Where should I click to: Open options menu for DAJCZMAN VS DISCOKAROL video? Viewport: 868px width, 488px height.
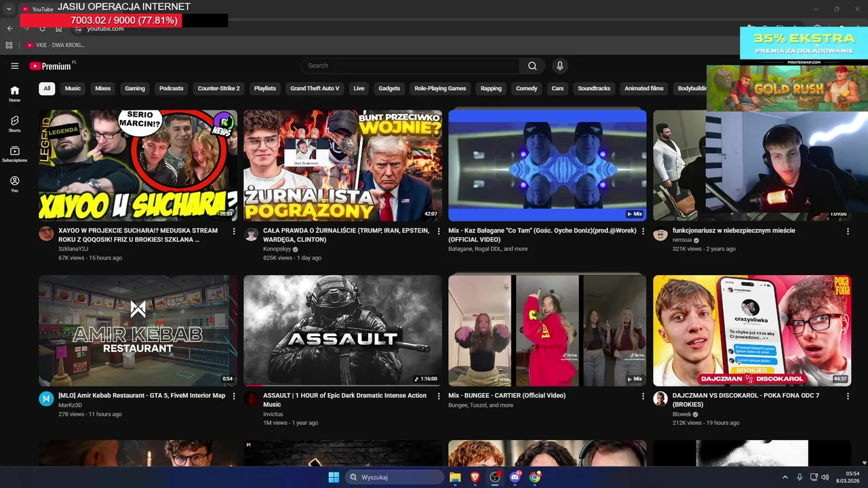point(848,396)
